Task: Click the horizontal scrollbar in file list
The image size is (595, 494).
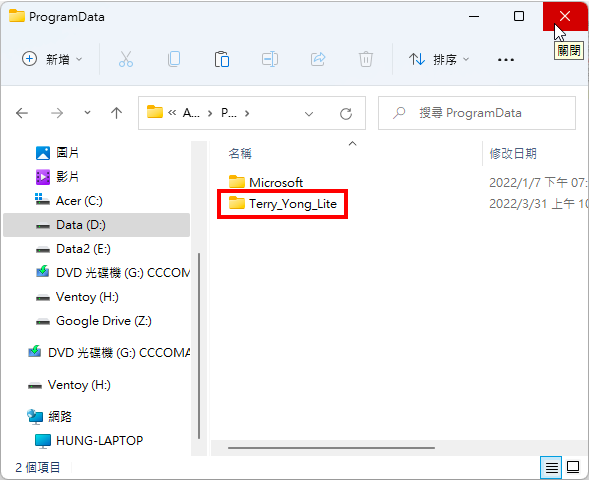Action: point(331,448)
